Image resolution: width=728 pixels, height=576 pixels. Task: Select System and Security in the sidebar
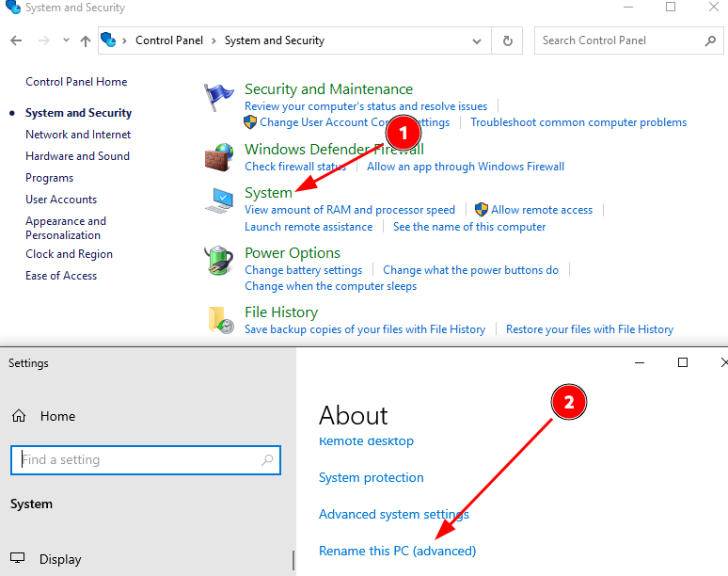78,113
